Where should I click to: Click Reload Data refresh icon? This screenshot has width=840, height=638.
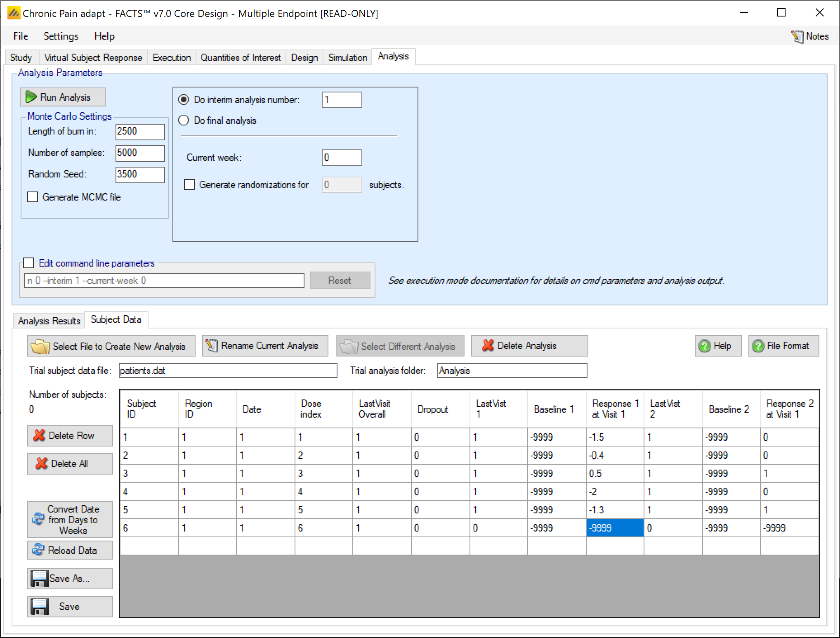[x=38, y=550]
